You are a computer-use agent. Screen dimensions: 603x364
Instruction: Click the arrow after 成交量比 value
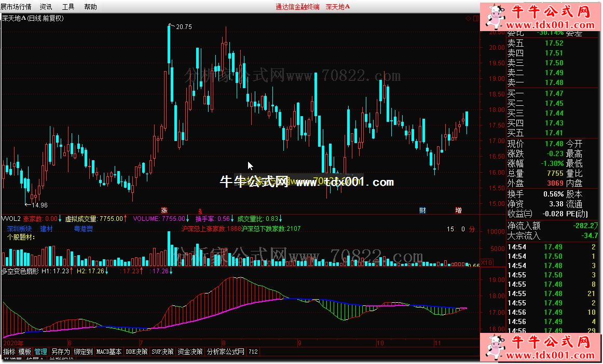coord(281,219)
